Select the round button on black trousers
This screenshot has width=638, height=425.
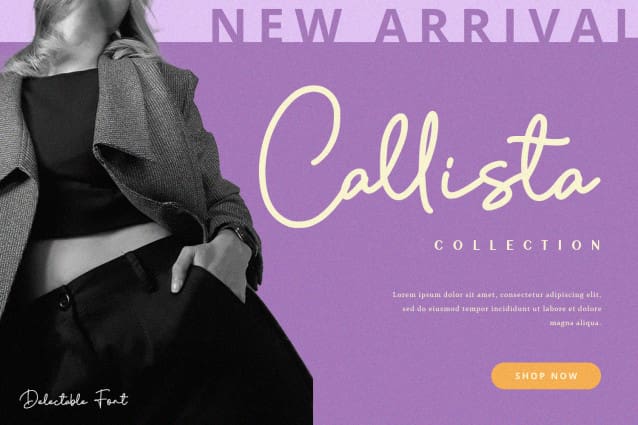(x=63, y=301)
